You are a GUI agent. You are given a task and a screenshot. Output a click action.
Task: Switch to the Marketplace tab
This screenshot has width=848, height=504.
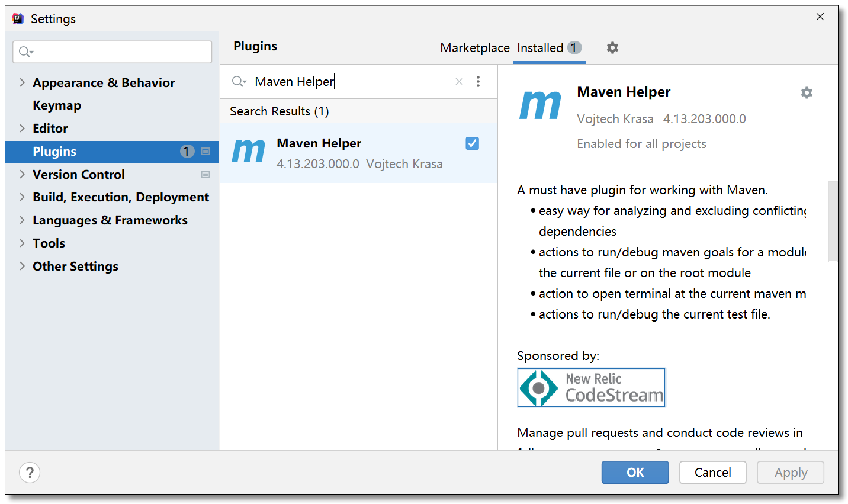click(x=475, y=48)
